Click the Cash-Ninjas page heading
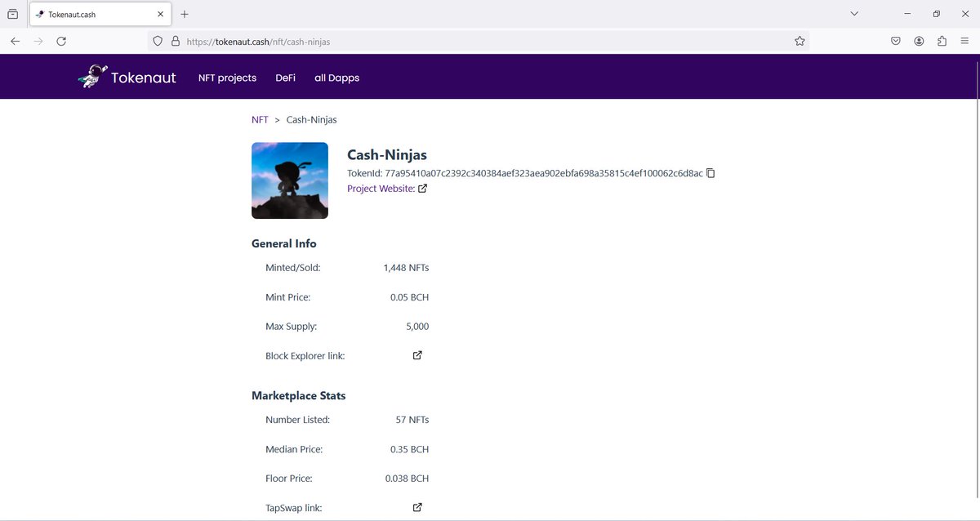Image resolution: width=980 pixels, height=521 pixels. click(387, 155)
